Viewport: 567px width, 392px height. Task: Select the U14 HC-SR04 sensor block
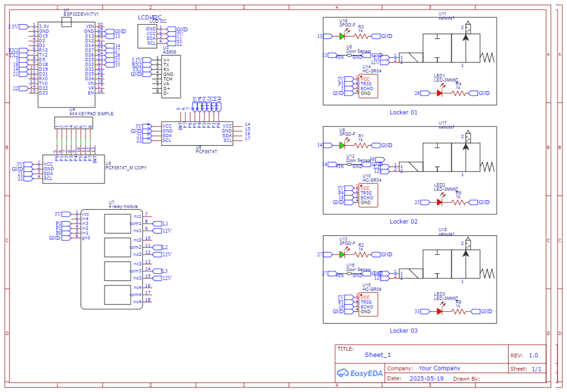[368, 86]
